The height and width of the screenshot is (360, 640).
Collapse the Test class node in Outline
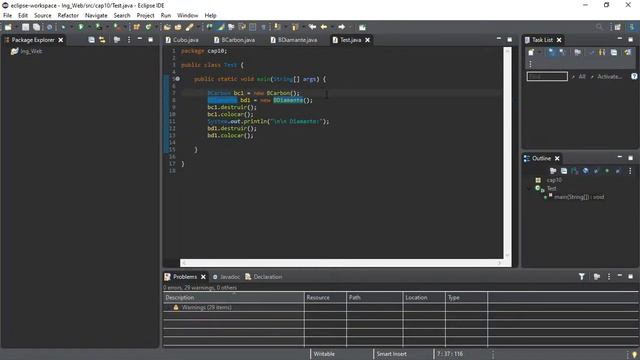[529, 188]
